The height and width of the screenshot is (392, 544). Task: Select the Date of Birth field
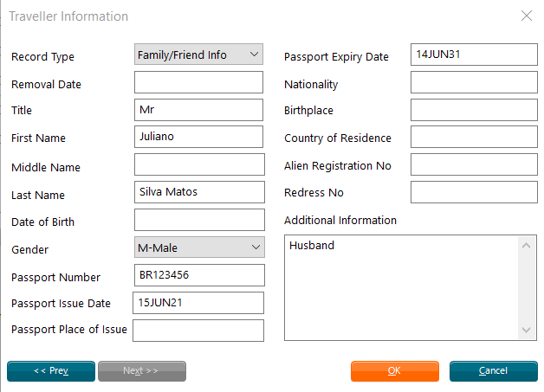199,220
